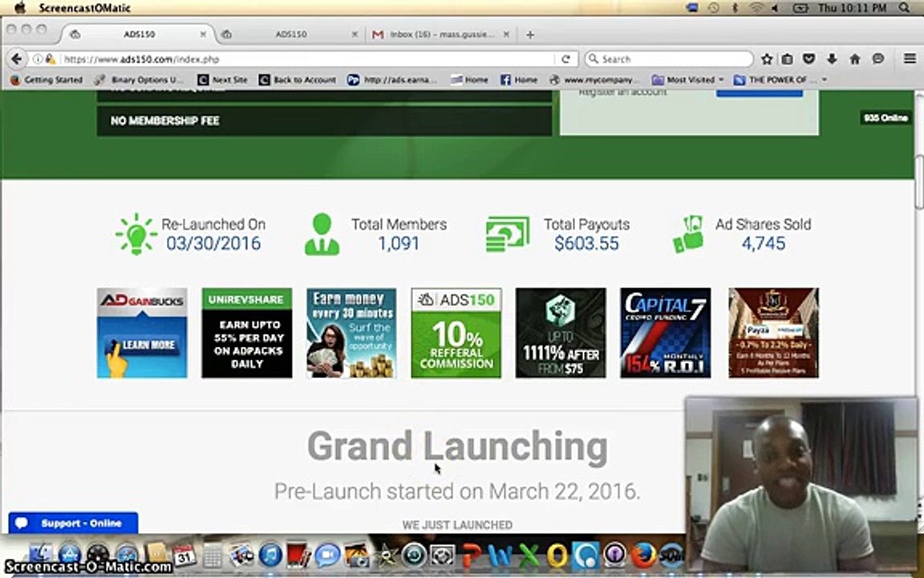Launch Microsoft Word from the dock

[x=500, y=555]
